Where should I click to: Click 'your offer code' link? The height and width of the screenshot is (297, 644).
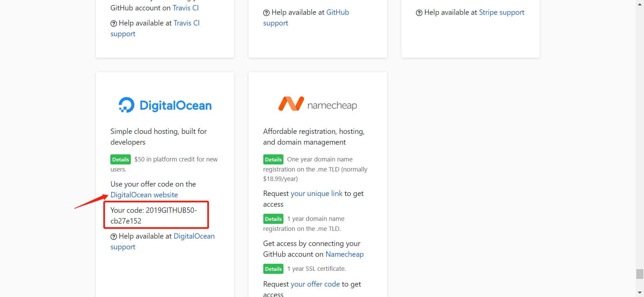tap(315, 284)
